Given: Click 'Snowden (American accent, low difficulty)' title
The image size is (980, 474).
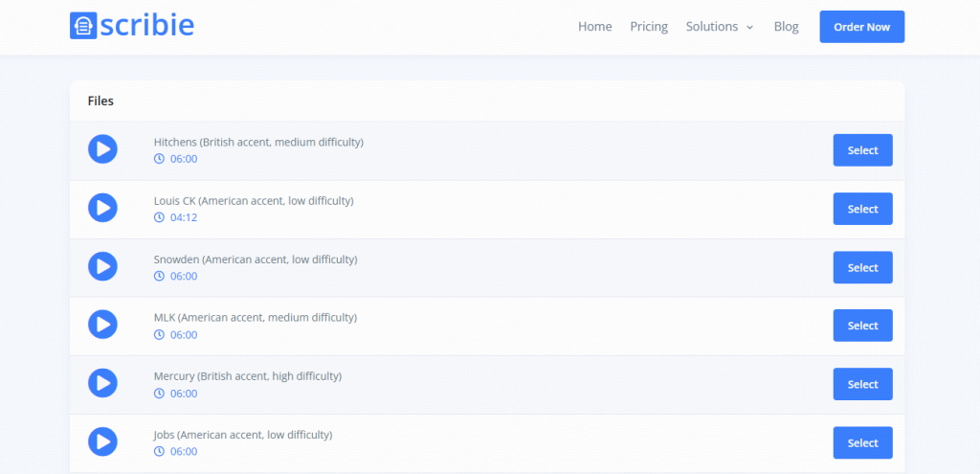Looking at the screenshot, I should coord(256,259).
